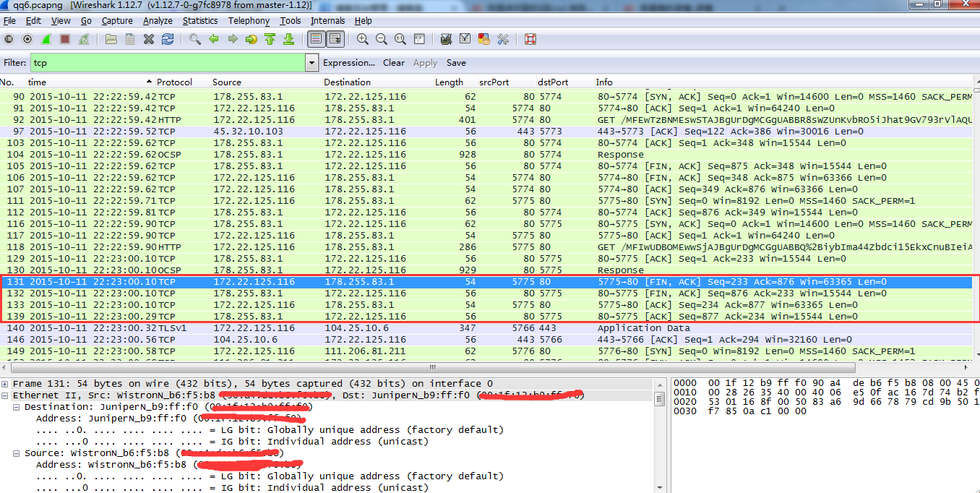Reload this capture file icon
Image resolution: width=980 pixels, height=493 pixels.
tap(168, 39)
